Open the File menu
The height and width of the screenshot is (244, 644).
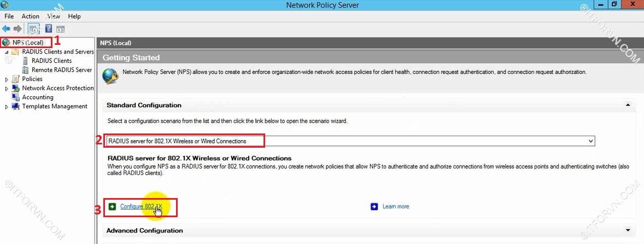(x=9, y=16)
